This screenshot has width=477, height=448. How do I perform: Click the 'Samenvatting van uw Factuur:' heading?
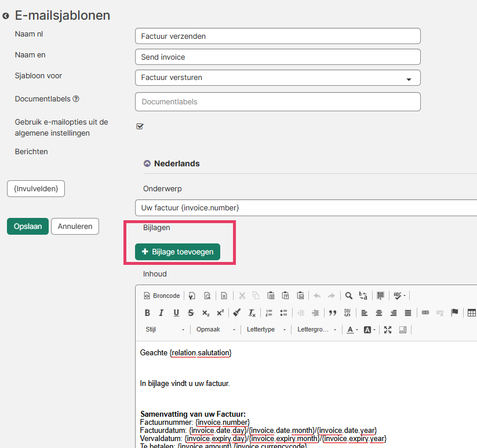click(193, 414)
